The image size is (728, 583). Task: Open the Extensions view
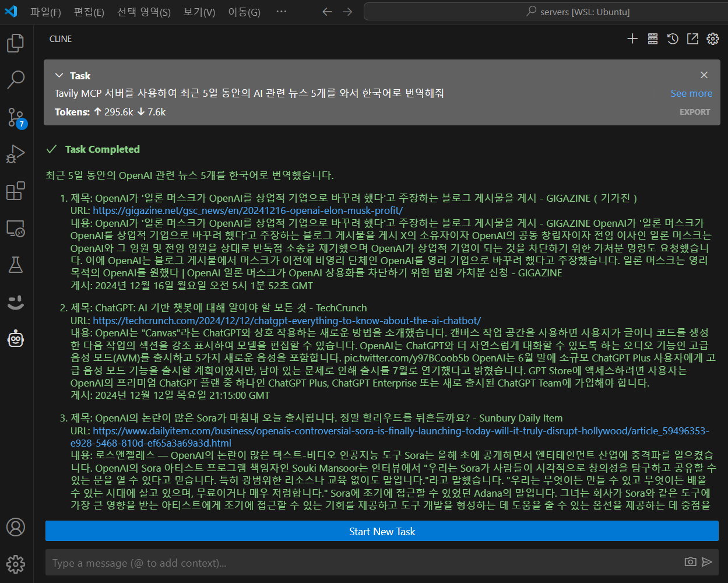point(16,191)
